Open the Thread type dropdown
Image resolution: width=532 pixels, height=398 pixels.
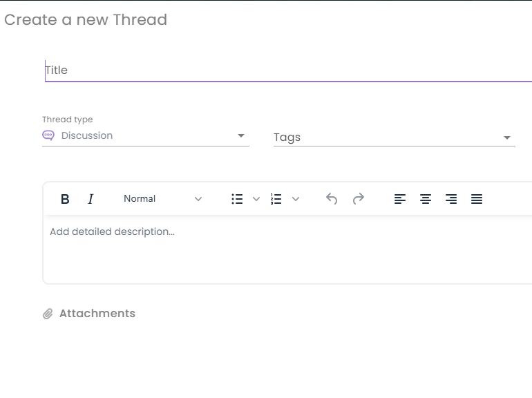(241, 135)
